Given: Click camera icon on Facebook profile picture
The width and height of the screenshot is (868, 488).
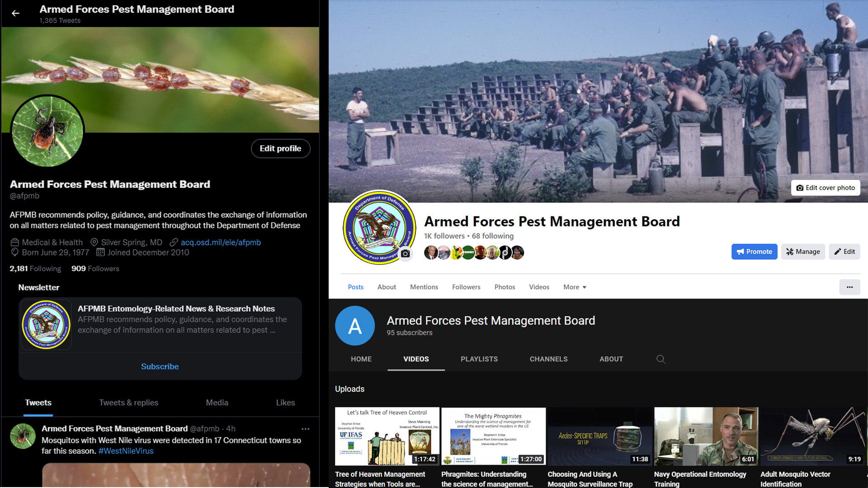Looking at the screenshot, I should point(406,253).
